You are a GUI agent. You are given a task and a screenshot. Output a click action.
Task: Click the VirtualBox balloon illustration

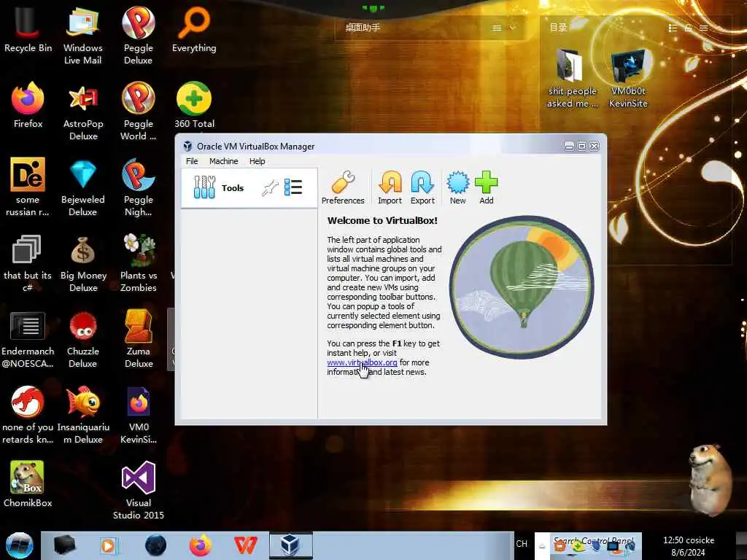522,287
